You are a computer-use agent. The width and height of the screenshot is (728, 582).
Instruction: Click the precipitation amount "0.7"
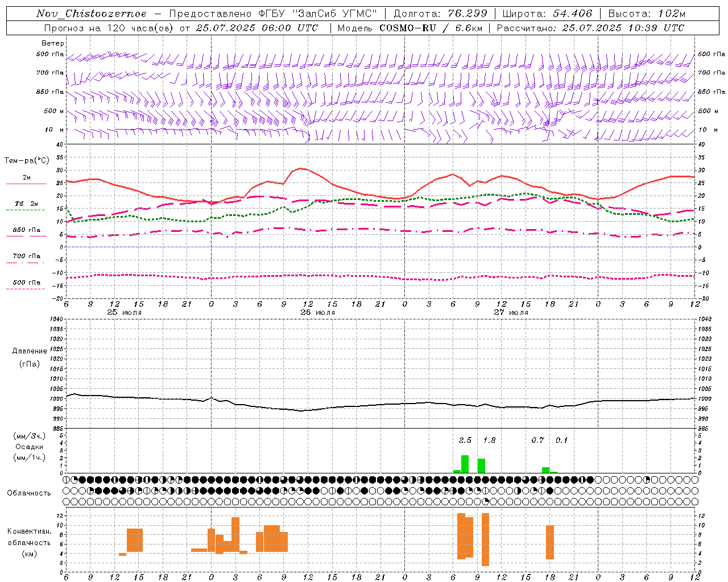(x=537, y=440)
